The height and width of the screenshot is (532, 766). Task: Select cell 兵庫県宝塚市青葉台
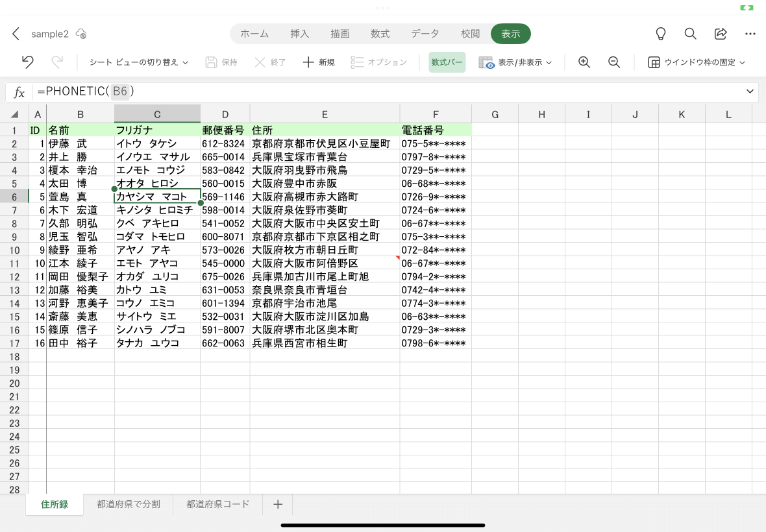pos(325,156)
